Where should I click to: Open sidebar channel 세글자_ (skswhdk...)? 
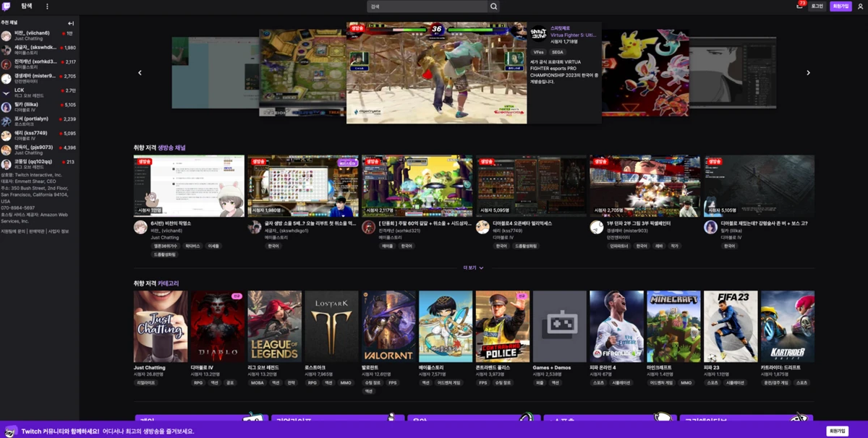coord(38,50)
